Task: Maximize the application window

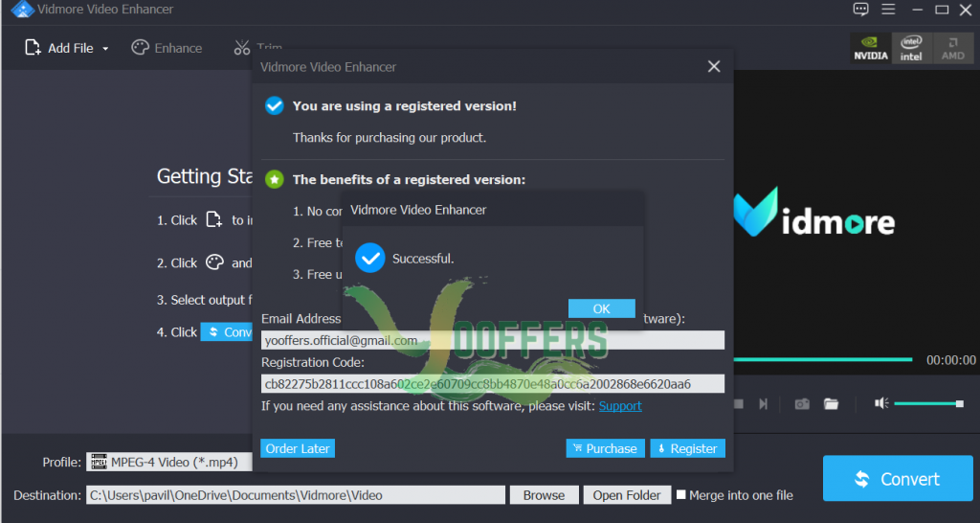Action: click(x=942, y=10)
